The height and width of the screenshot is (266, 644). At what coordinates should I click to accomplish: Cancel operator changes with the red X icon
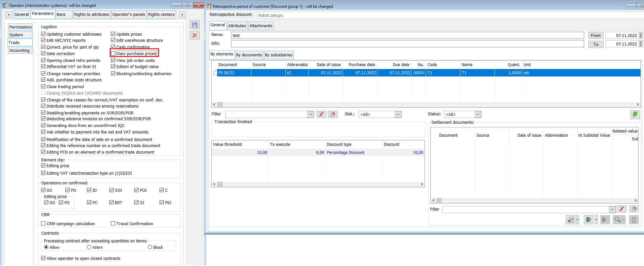(x=195, y=35)
